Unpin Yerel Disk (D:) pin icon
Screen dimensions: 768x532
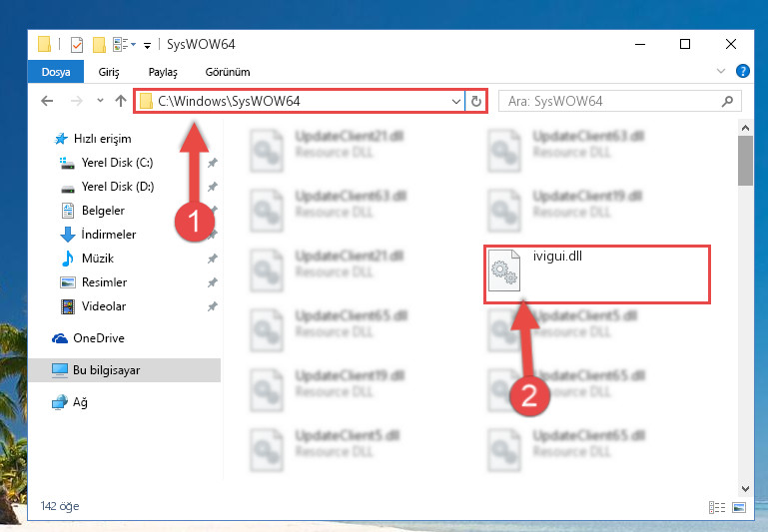click(212, 187)
